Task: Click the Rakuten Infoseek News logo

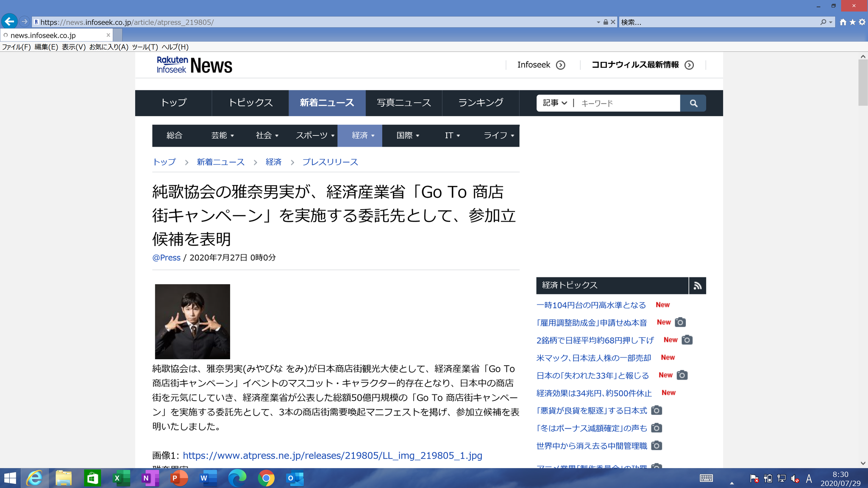Action: [194, 65]
